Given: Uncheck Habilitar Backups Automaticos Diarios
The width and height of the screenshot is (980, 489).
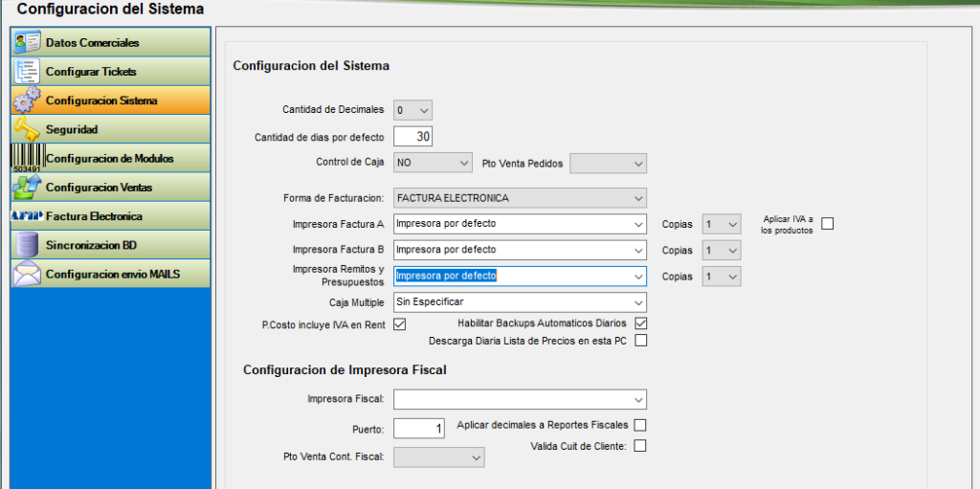Looking at the screenshot, I should pos(641,323).
